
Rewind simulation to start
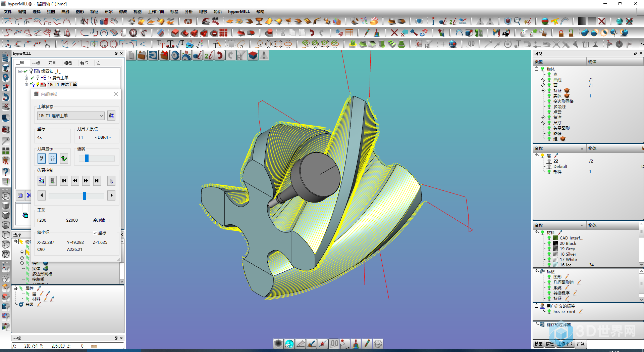click(64, 181)
